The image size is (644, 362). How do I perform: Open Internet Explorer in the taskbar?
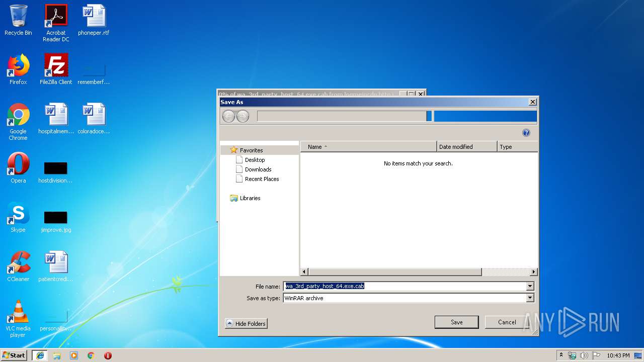tap(40, 355)
